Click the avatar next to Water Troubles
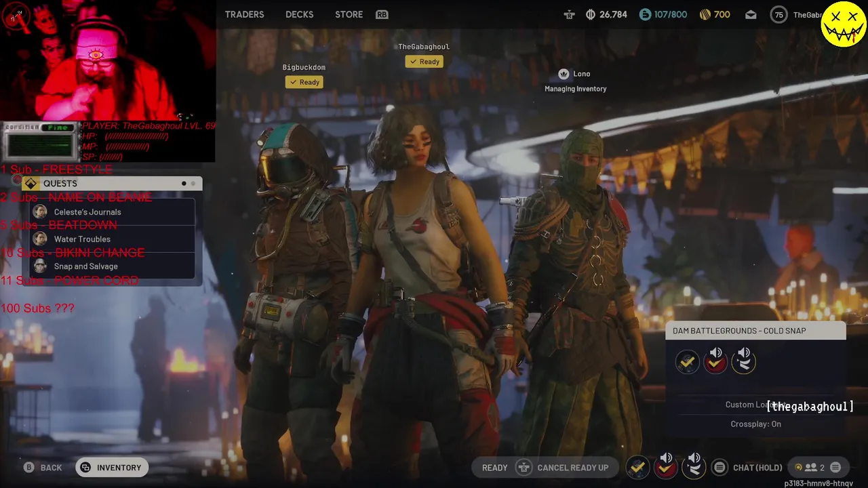 (40, 239)
